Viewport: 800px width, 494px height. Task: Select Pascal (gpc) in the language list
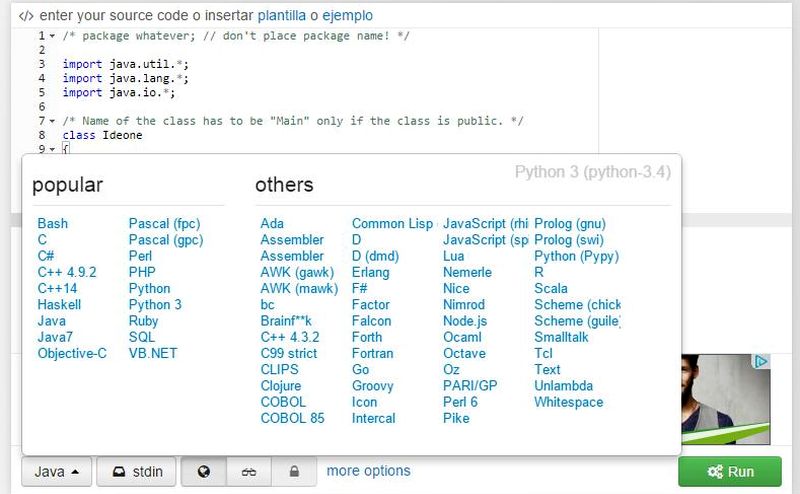[x=166, y=240]
